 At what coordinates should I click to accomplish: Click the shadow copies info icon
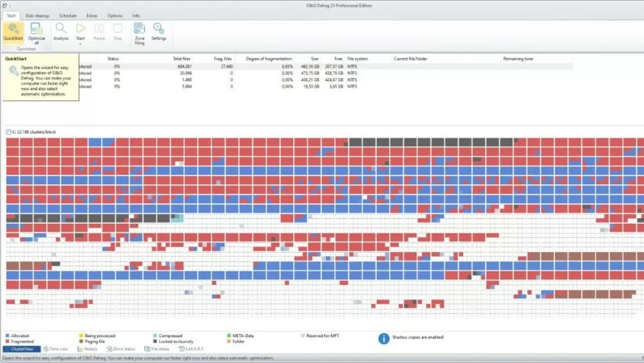click(384, 338)
